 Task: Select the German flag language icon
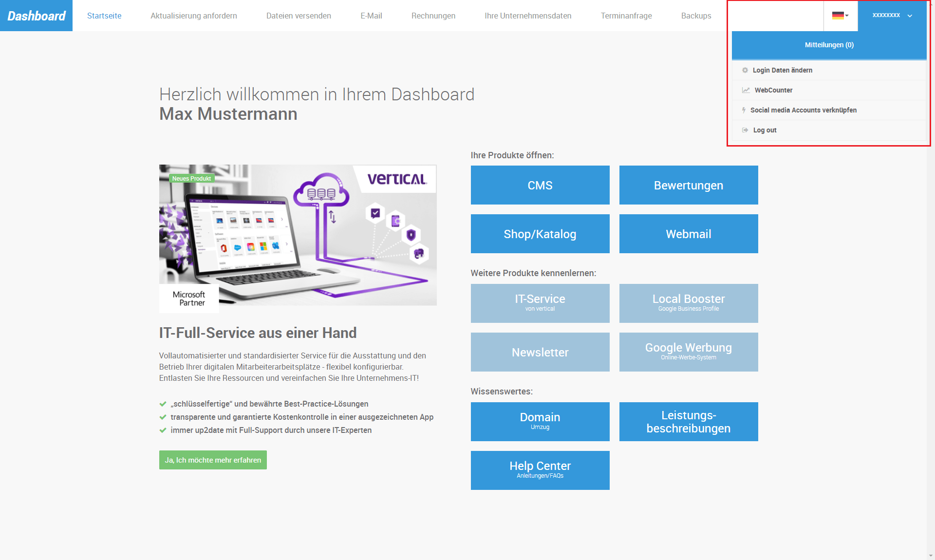coord(838,16)
